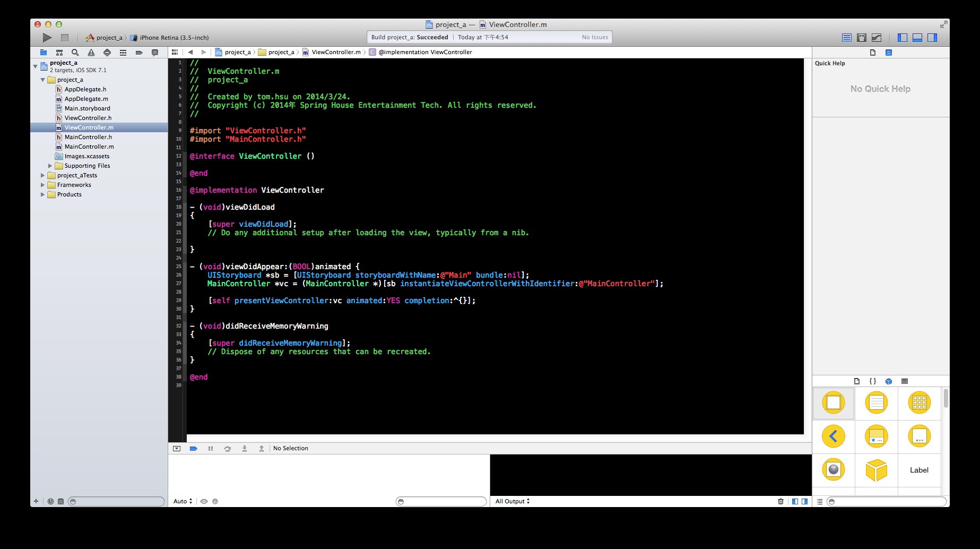Step over in the debug bar
This screenshot has height=549, width=980.
(228, 449)
